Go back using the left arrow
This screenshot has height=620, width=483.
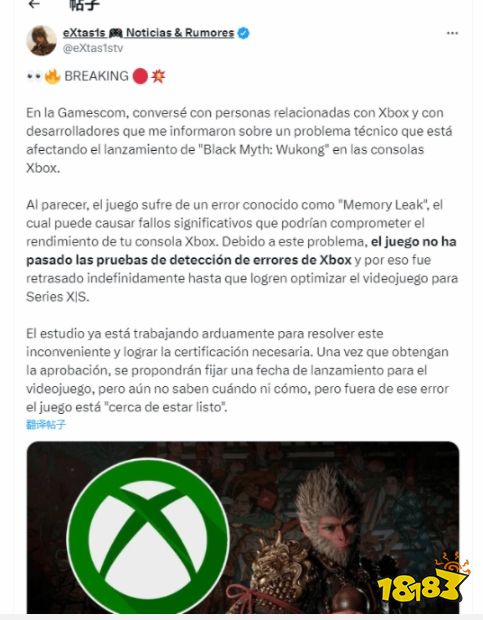pos(34,4)
